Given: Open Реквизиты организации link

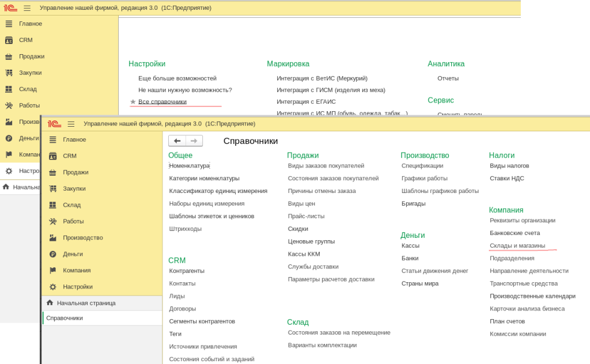Looking at the screenshot, I should pyautogui.click(x=522, y=221).
